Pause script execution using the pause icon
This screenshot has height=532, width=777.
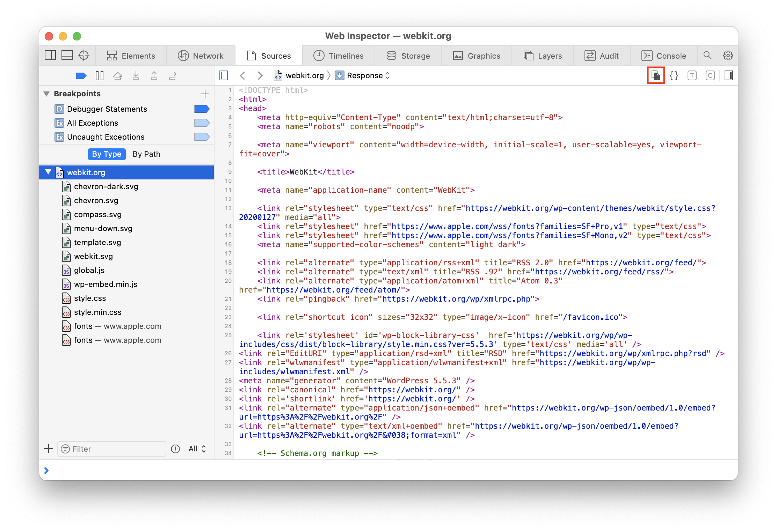pyautogui.click(x=99, y=75)
